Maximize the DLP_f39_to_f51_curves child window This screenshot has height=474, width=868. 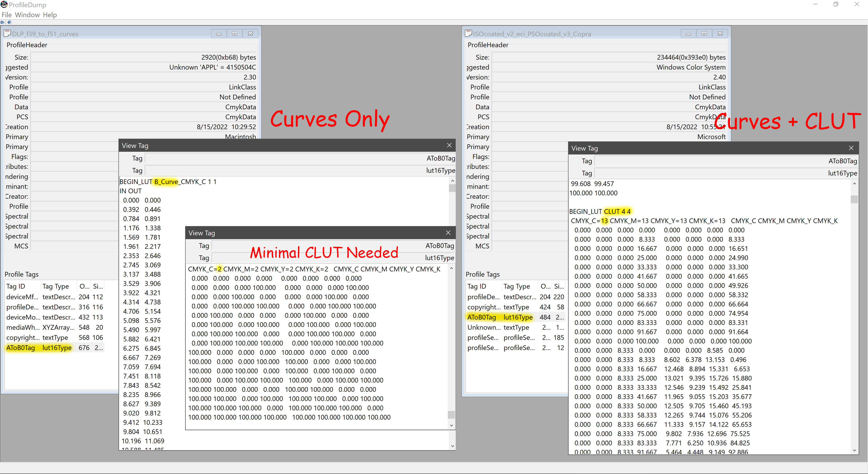click(x=235, y=33)
